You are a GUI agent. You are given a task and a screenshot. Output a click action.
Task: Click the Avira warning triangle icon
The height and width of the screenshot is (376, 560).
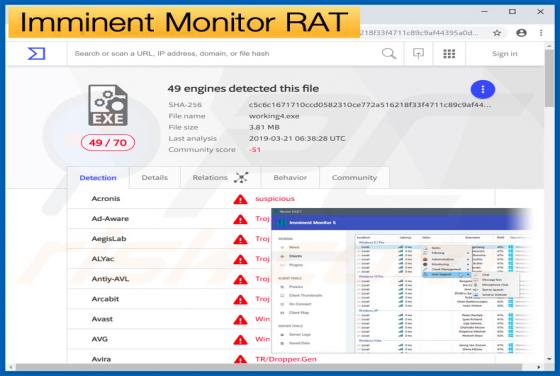(x=240, y=359)
